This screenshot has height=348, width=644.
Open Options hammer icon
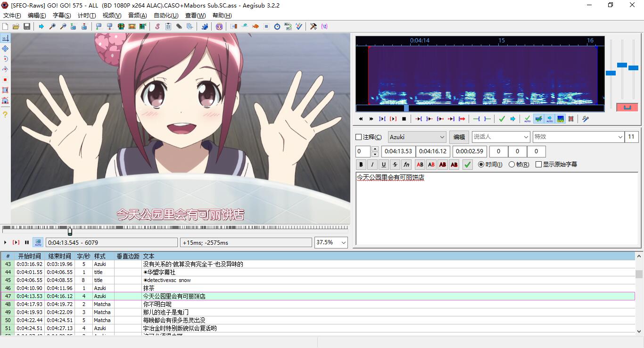tap(314, 26)
